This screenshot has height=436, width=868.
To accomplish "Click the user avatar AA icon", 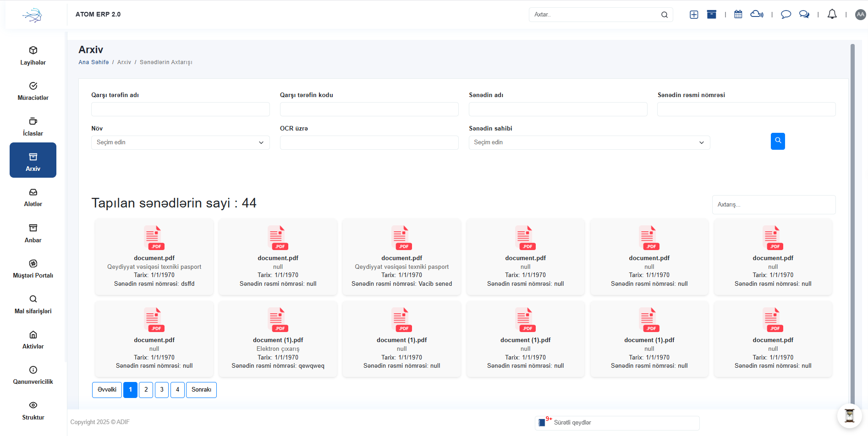I will [x=860, y=15].
